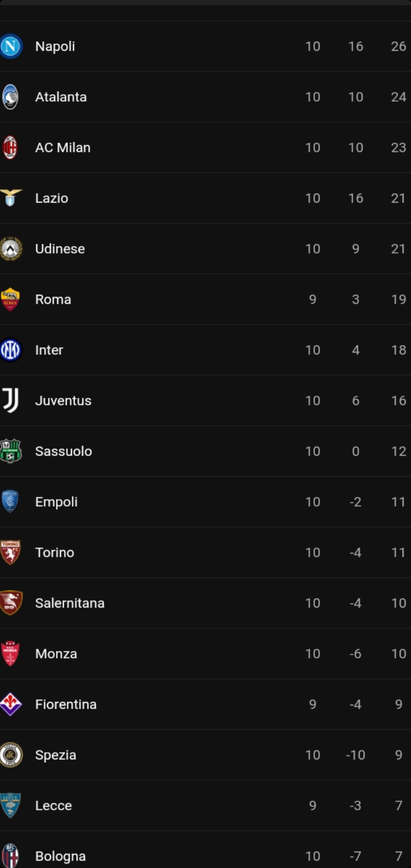Tap the Udinese club crest
This screenshot has width=411, height=868.
tap(11, 248)
